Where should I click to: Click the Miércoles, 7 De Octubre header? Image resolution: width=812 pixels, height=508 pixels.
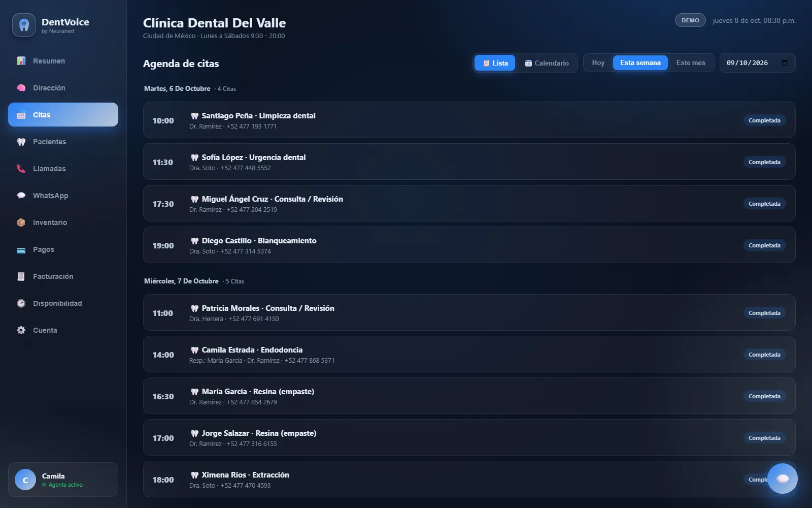point(181,281)
